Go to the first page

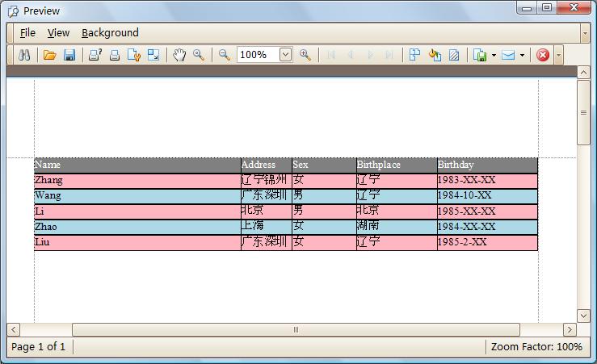click(331, 55)
